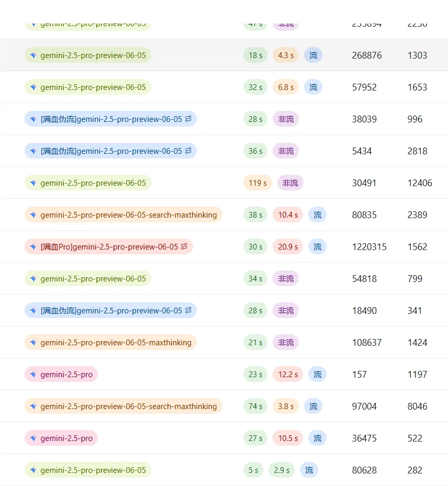
Task: Click the 非流 tag next to "119 s"
Action: coord(290,183)
